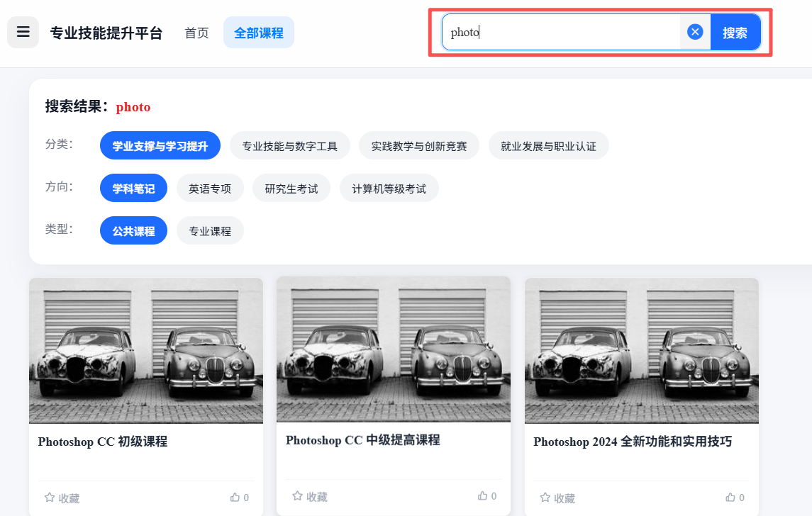Like the Photoshop CC 中级提高课程 card
Image resolution: width=812 pixels, height=516 pixels.
click(x=482, y=496)
